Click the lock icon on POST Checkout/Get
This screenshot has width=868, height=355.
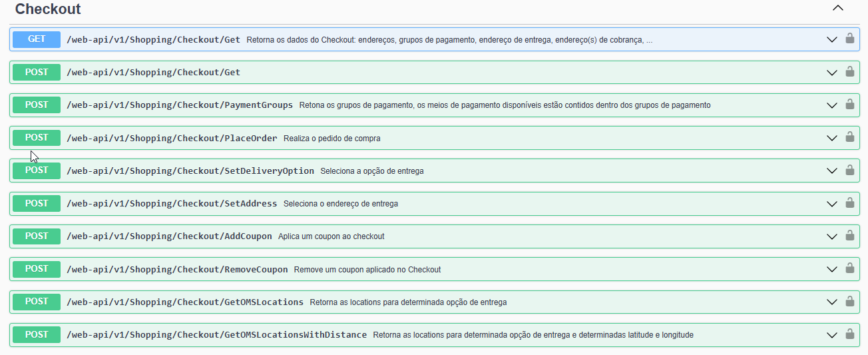click(x=850, y=71)
